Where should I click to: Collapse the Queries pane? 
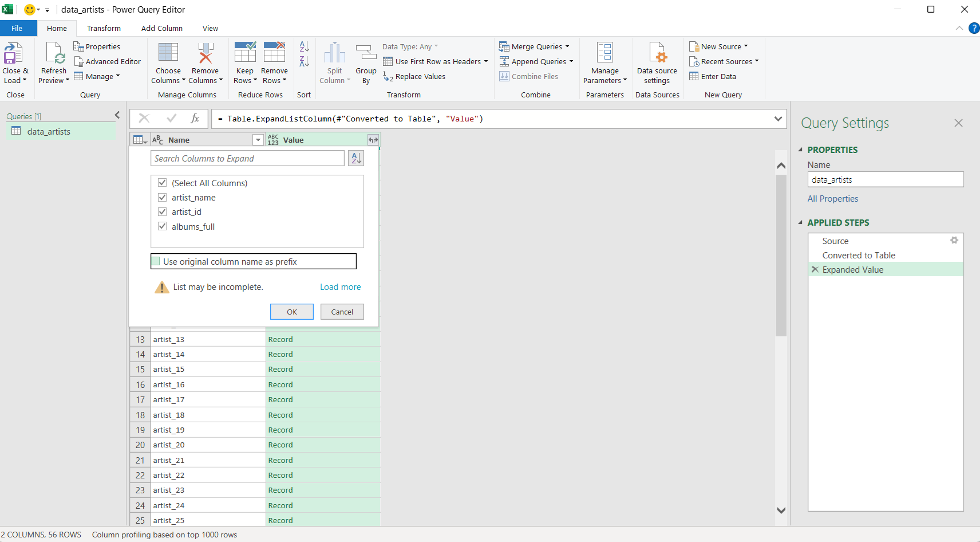pos(117,115)
